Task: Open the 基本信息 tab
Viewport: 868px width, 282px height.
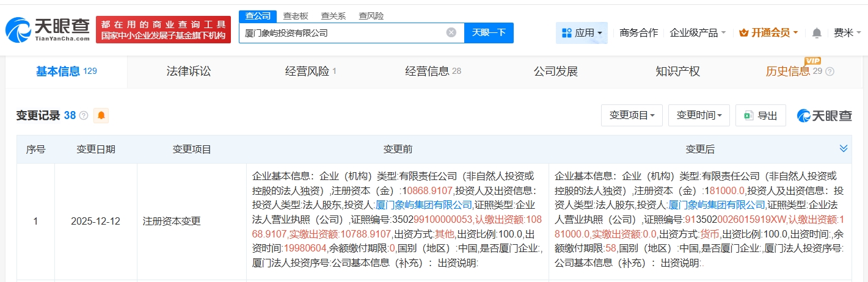Action: 67,71
